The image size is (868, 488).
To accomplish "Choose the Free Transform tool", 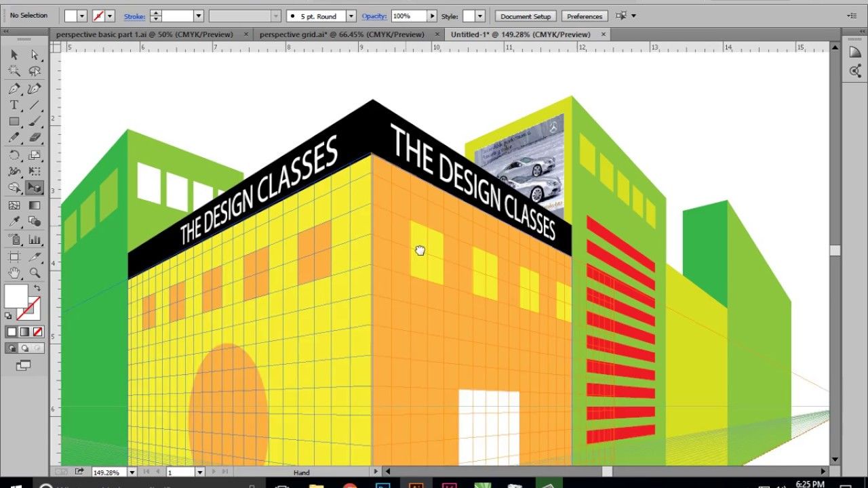I will tap(35, 171).
